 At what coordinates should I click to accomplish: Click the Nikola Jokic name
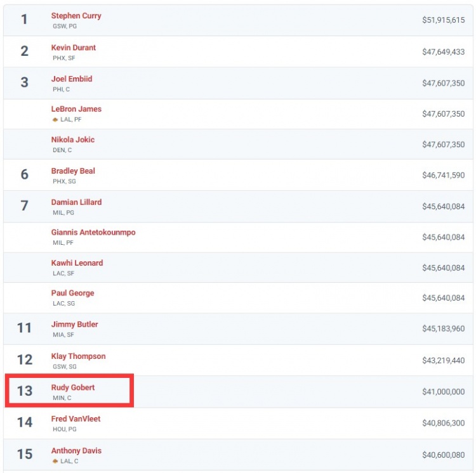[73, 139]
